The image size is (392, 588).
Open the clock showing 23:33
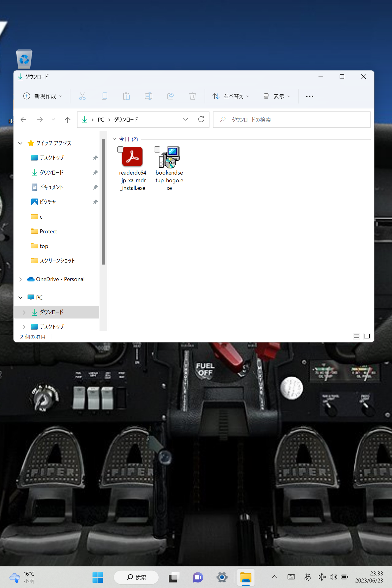(369, 577)
